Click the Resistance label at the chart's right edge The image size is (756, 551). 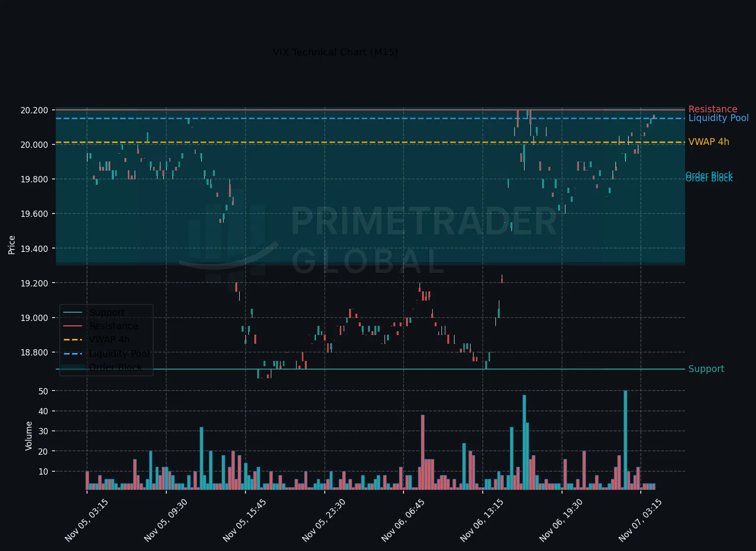pyautogui.click(x=713, y=109)
